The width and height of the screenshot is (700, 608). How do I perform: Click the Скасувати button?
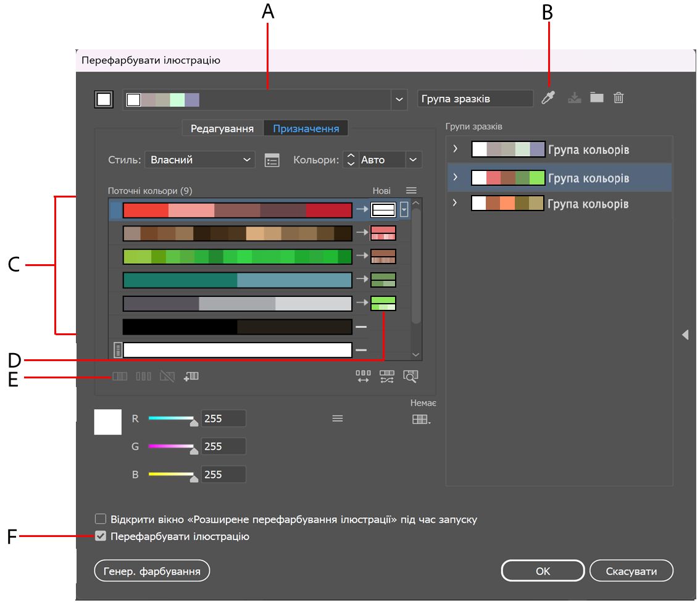631,570
